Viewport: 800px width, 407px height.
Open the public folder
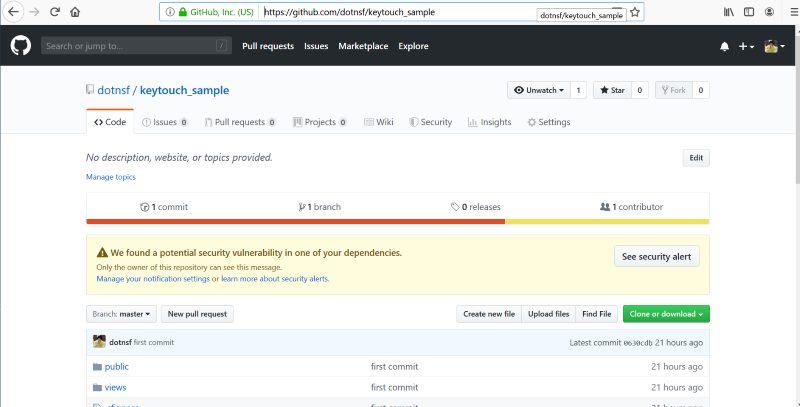pos(117,367)
